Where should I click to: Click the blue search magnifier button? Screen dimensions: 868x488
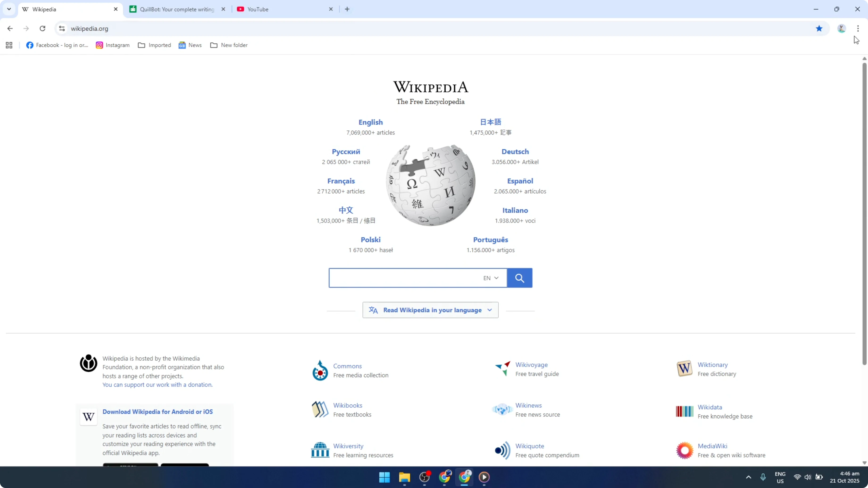pyautogui.click(x=520, y=278)
